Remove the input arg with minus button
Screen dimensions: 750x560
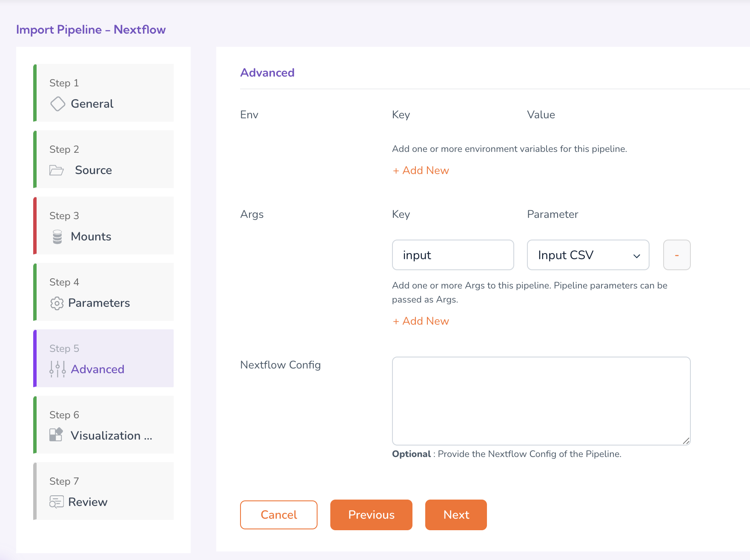(x=676, y=255)
